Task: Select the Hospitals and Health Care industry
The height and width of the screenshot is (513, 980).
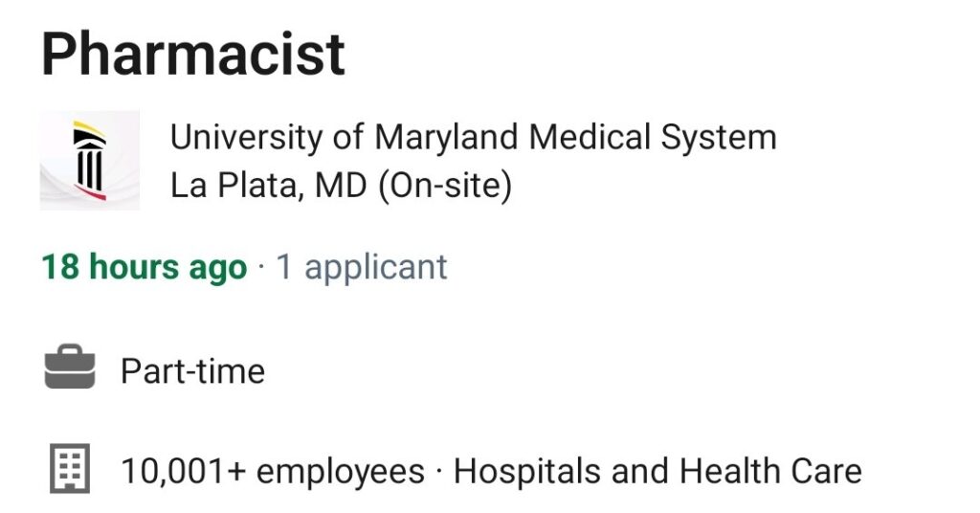Action: (x=657, y=471)
